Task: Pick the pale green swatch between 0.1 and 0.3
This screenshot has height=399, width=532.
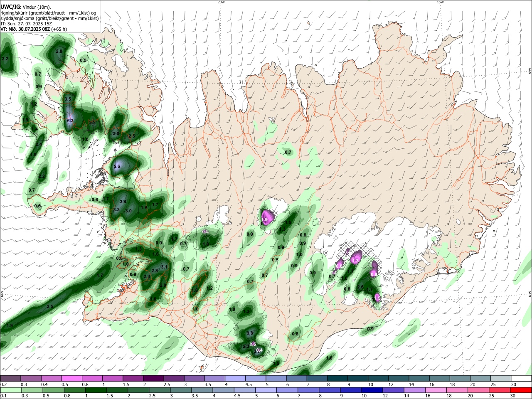Action: (10, 390)
